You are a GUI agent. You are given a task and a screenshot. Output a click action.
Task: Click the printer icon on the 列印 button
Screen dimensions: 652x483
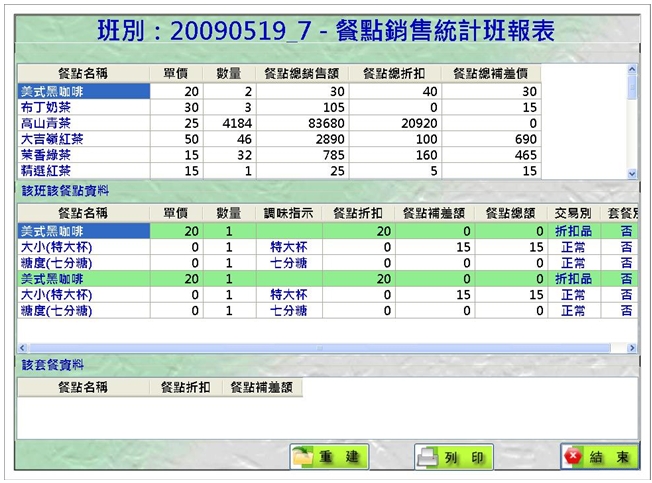pyautogui.click(x=427, y=457)
